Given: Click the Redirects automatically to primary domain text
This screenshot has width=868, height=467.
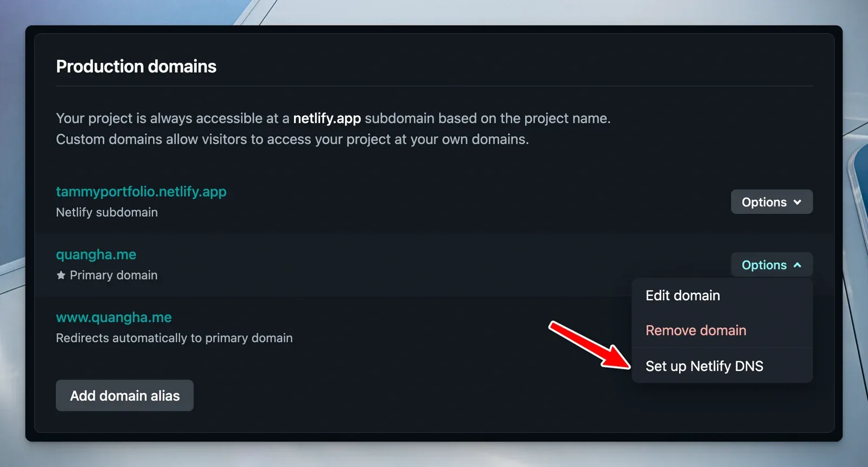Looking at the screenshot, I should pyautogui.click(x=174, y=338).
